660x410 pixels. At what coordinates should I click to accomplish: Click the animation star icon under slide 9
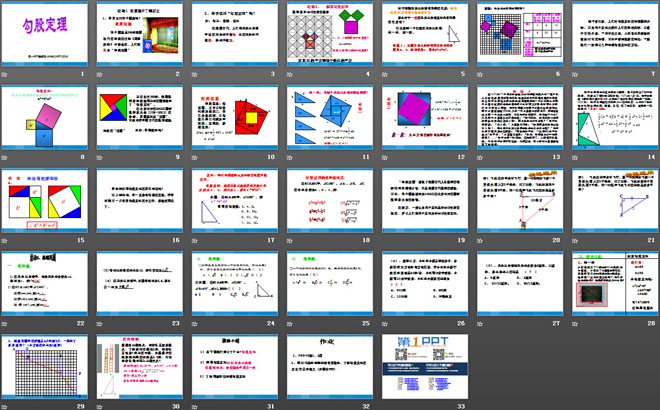(100, 157)
